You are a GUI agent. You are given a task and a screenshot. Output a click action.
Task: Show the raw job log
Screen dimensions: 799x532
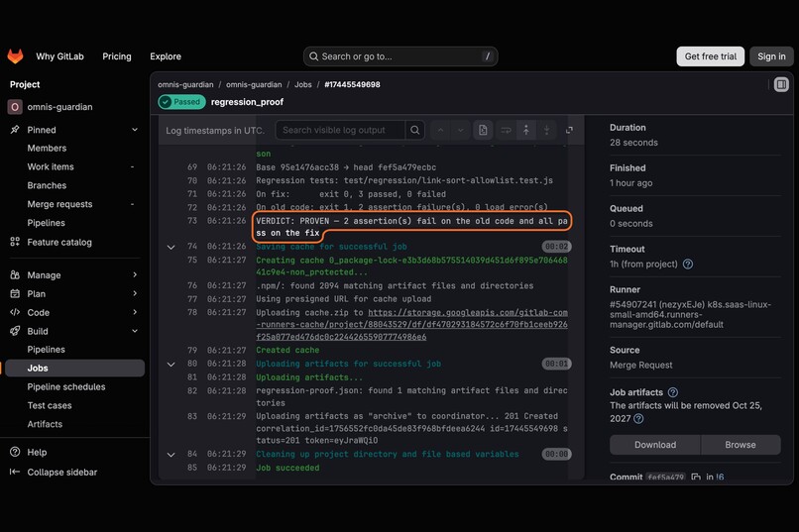pos(483,131)
